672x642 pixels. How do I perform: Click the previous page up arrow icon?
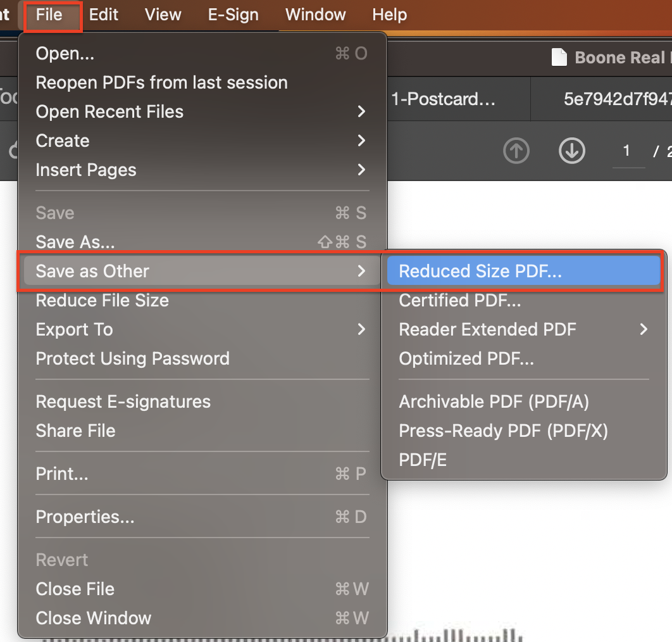click(x=516, y=151)
